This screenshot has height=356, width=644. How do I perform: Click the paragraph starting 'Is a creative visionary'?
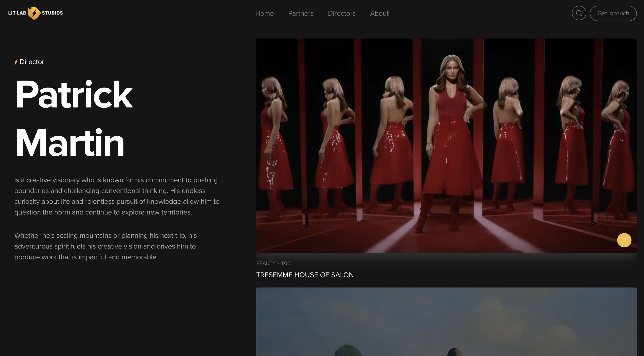pyautogui.click(x=117, y=196)
